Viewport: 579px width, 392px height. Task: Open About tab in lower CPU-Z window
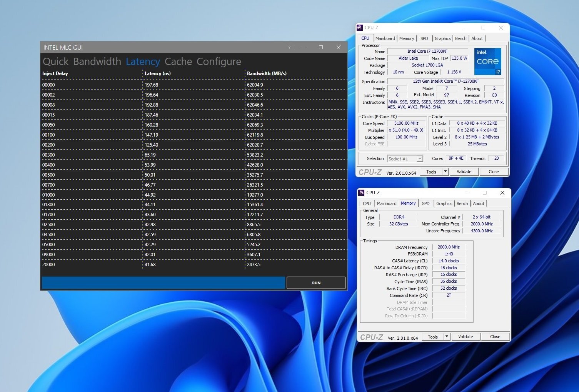[479, 204]
